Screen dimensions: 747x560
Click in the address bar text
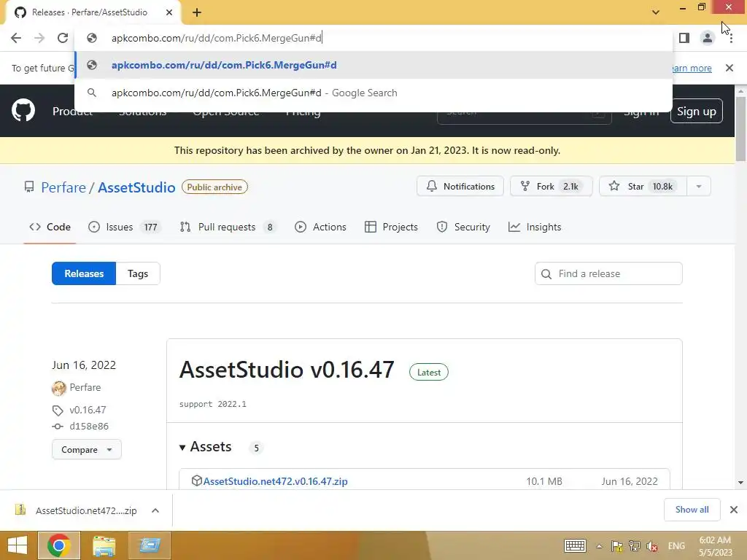tap(216, 38)
